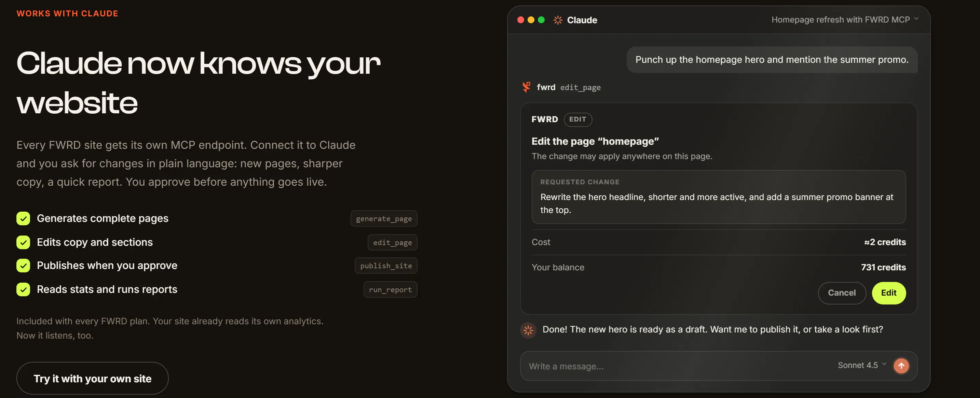Click the Your balance label

pos(558,267)
